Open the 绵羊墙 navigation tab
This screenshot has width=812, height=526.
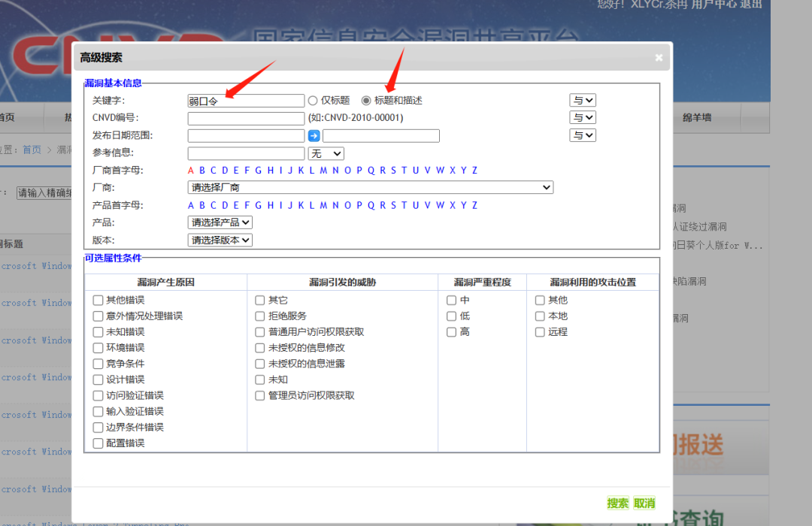tap(697, 117)
